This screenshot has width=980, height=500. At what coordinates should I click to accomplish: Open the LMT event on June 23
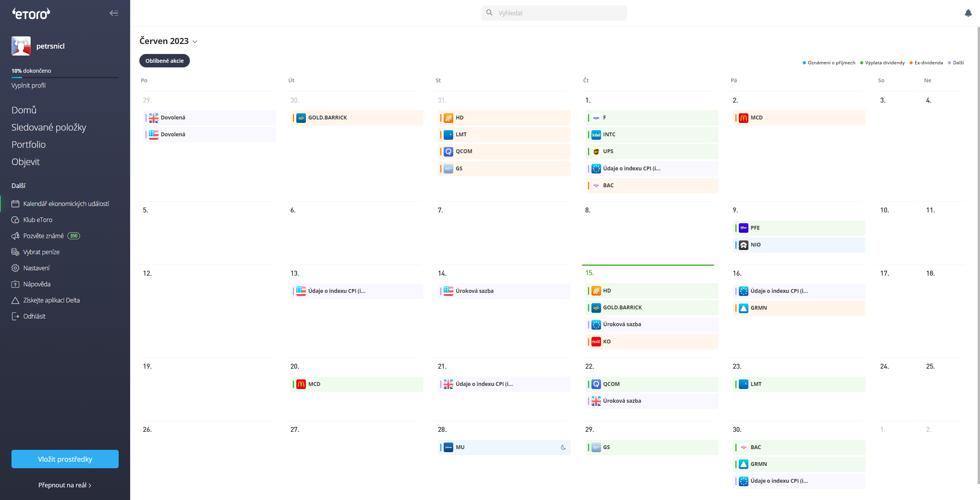(x=799, y=384)
